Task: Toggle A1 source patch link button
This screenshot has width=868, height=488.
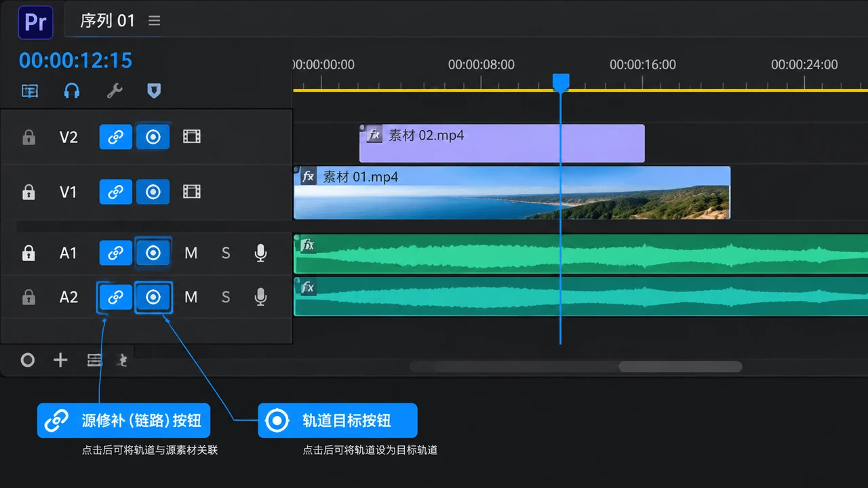Action: coord(116,253)
